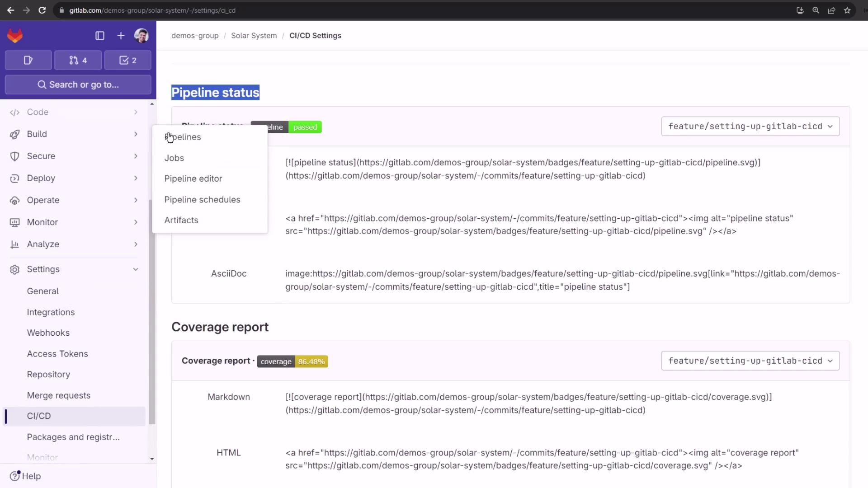Open the user avatar menu
Screen dimensions: 868x488
coord(141,36)
